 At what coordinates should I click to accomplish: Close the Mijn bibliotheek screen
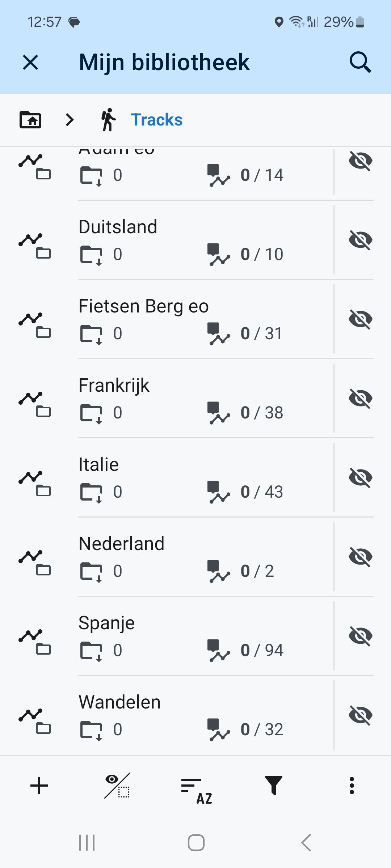(30, 62)
